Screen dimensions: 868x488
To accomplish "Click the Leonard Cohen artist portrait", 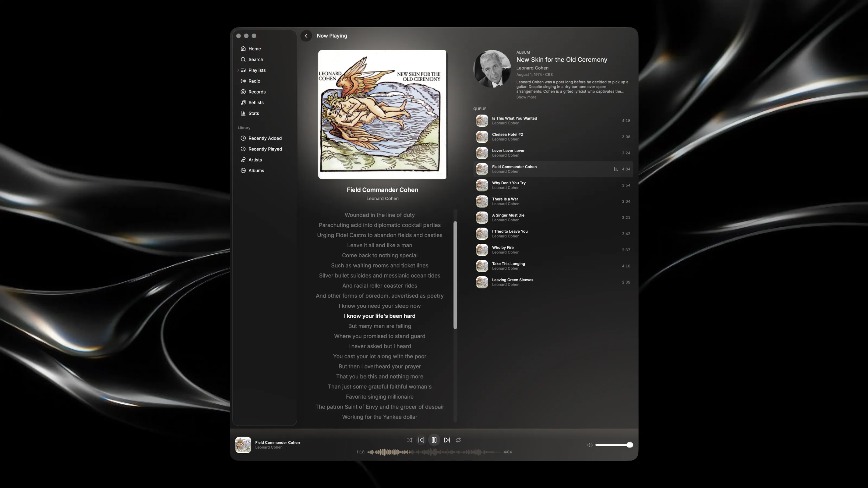I will (492, 69).
